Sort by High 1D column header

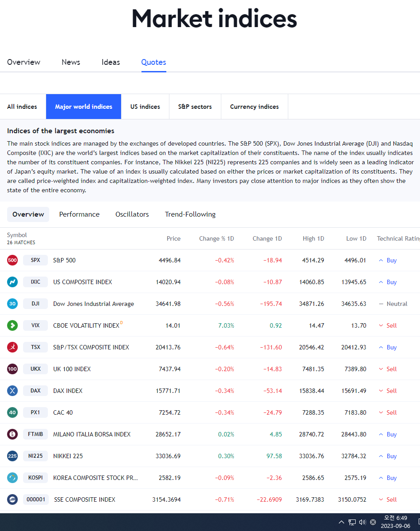(x=313, y=239)
